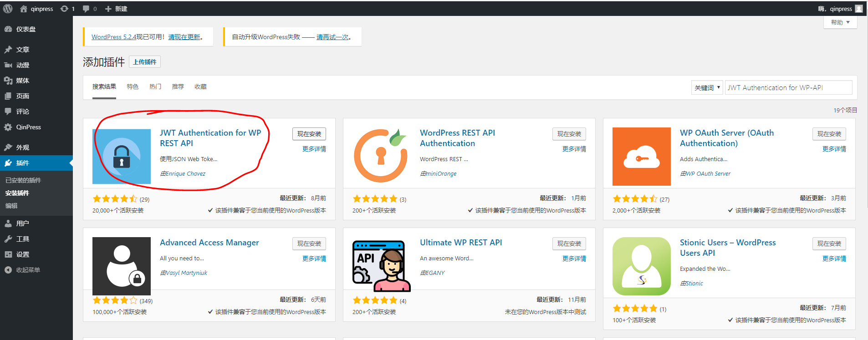Install WP OAuth Server plugin now

click(x=829, y=134)
